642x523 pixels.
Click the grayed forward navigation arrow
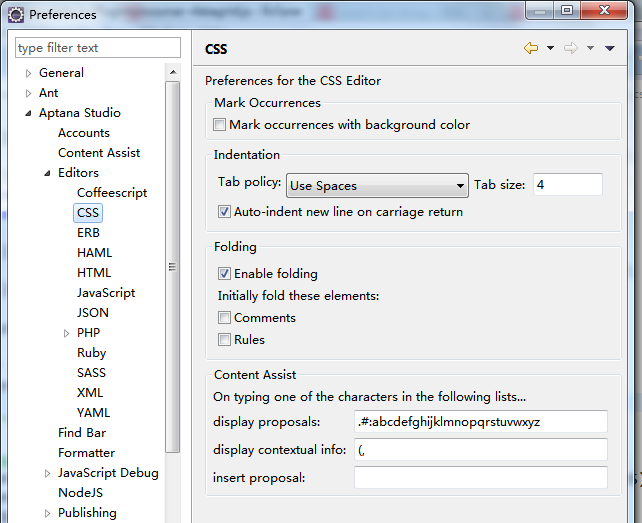tap(571, 48)
